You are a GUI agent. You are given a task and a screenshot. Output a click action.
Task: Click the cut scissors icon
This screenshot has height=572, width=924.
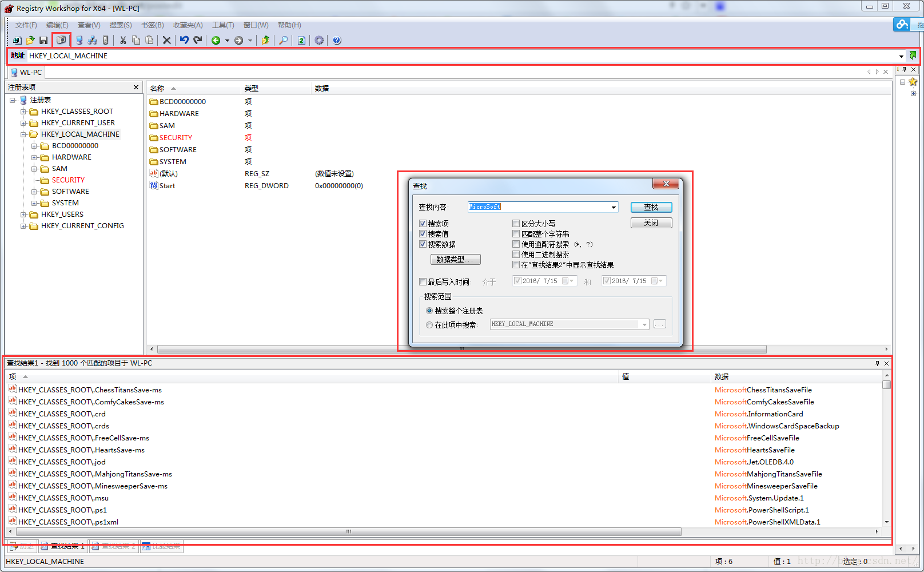(x=122, y=40)
